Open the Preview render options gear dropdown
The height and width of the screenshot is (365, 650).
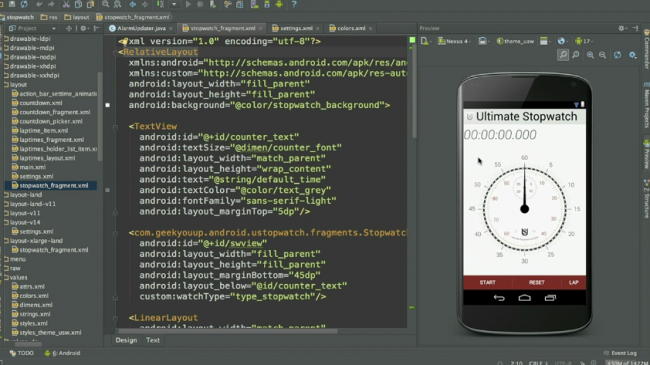[x=633, y=55]
